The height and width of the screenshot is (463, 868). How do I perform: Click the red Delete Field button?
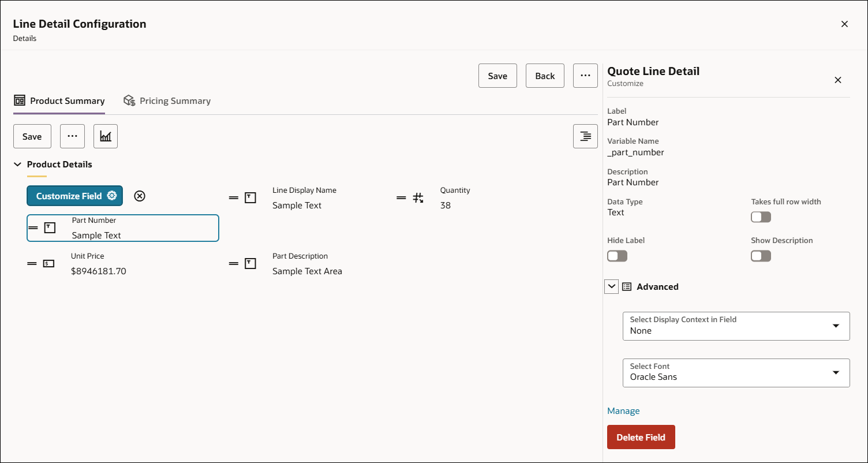(x=641, y=437)
